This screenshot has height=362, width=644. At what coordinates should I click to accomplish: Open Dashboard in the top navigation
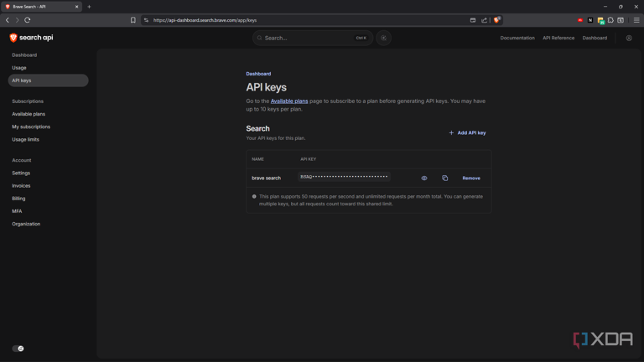coord(595,38)
